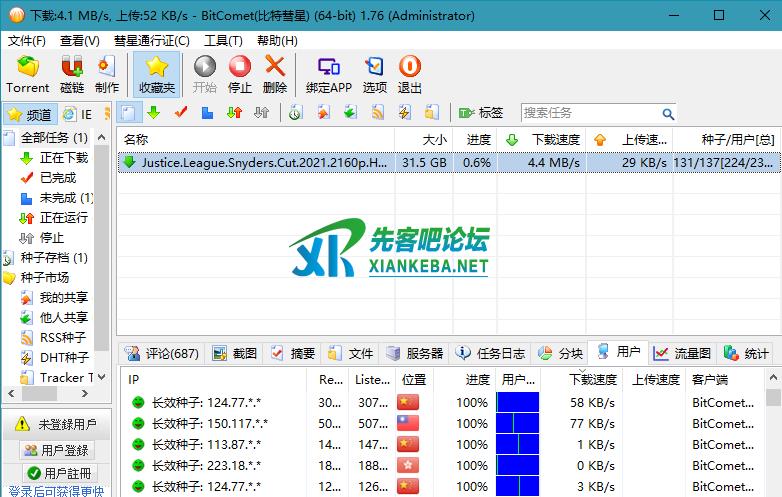This screenshot has height=497, width=782.
Task: Toggle the red checkmark completed filter
Action: click(181, 113)
